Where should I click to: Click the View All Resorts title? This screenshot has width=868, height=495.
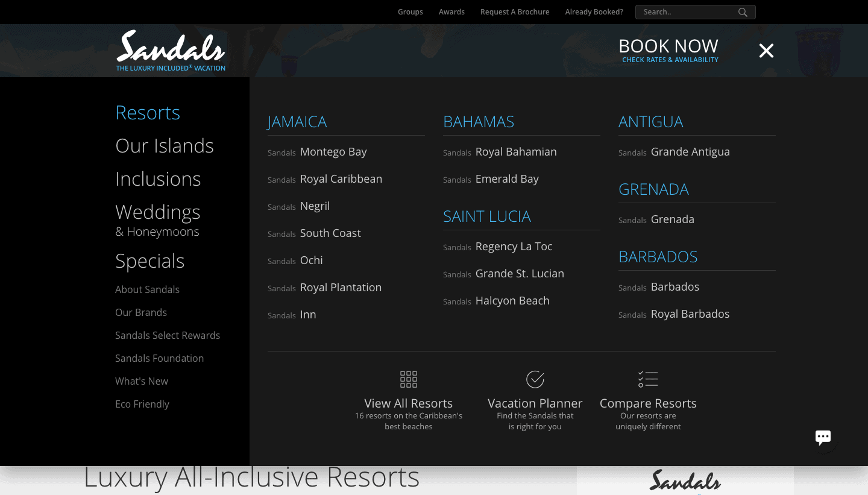tap(409, 403)
